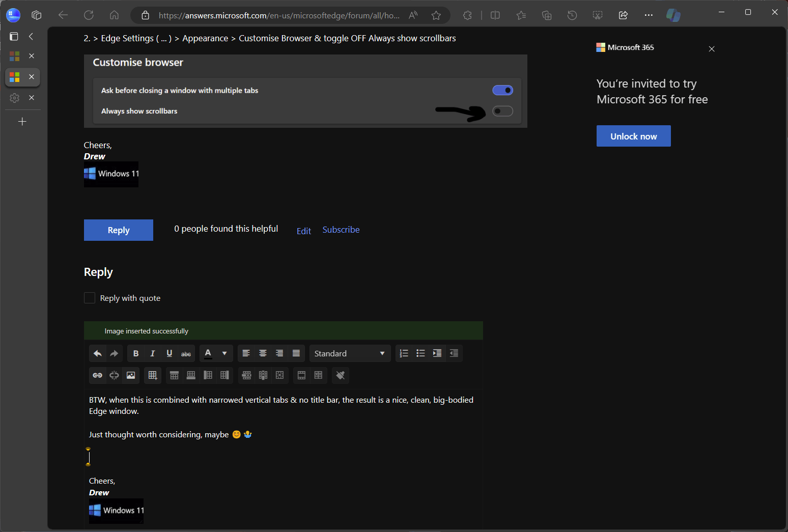Click the blue Reply button
Image resolution: width=788 pixels, height=532 pixels.
click(119, 230)
